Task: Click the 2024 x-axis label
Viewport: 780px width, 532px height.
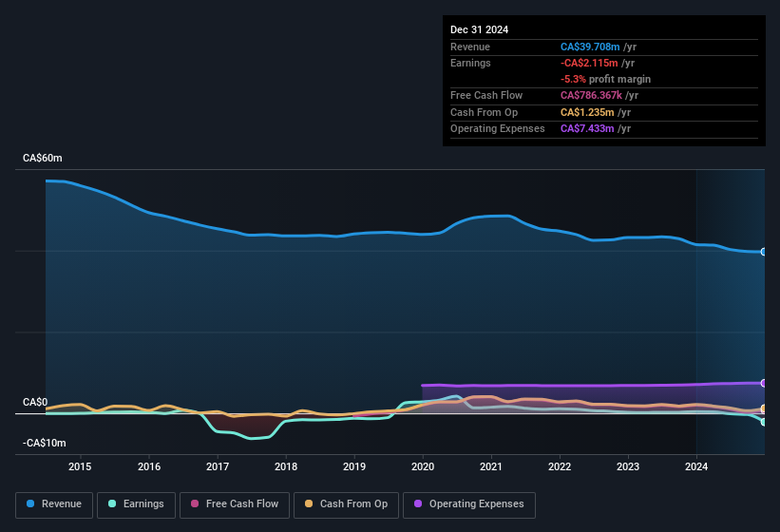Action: coord(696,466)
